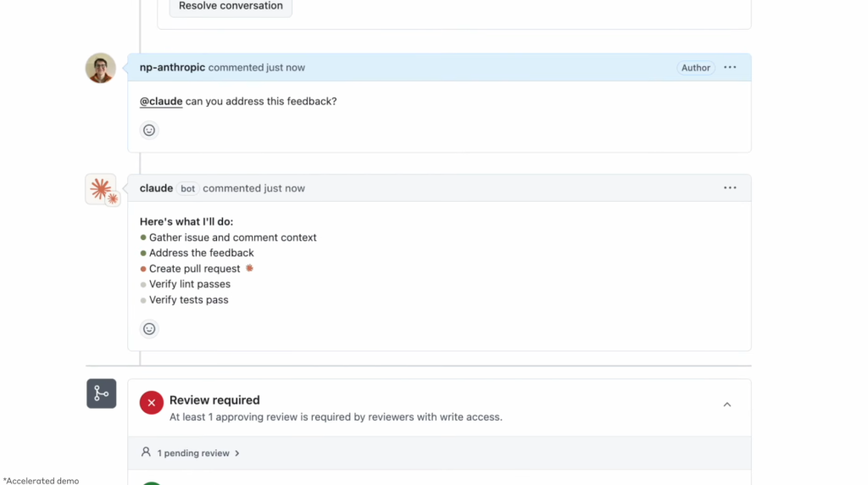Click the 'just now' timestamp on claude's comment

pyautogui.click(x=284, y=188)
